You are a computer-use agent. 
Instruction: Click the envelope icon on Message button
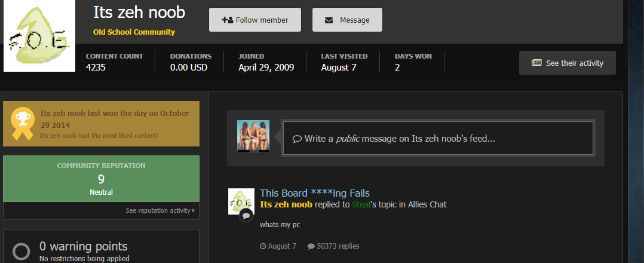click(x=329, y=20)
